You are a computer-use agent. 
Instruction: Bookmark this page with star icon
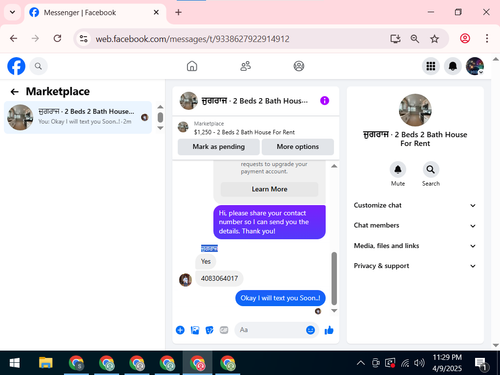434,39
